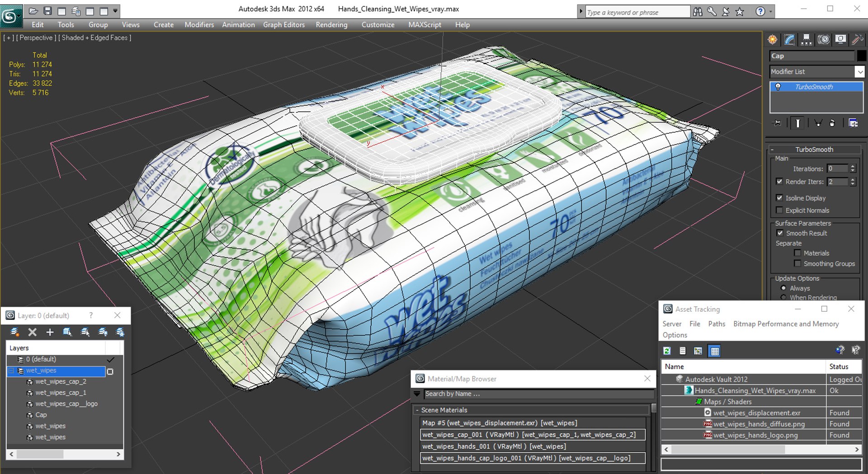Open Paths menu in Asset Tracking
The width and height of the screenshot is (868, 474).
717,324
